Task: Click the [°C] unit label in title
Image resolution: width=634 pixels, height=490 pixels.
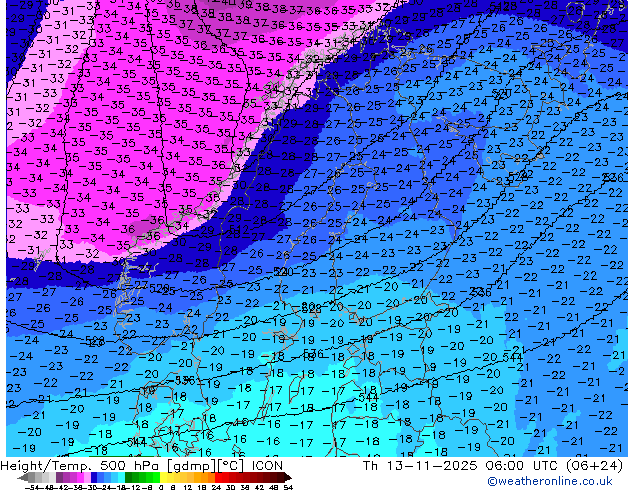Action: point(231,466)
